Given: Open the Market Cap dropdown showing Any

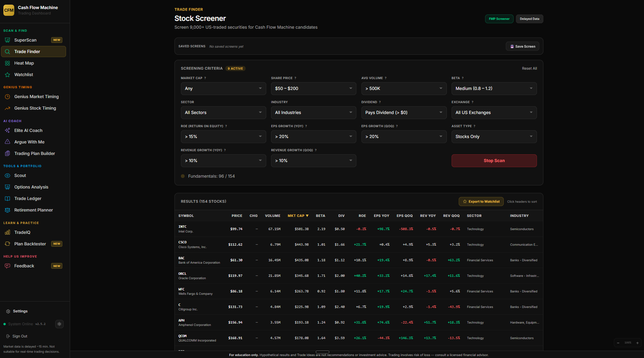Looking at the screenshot, I should [x=223, y=88].
